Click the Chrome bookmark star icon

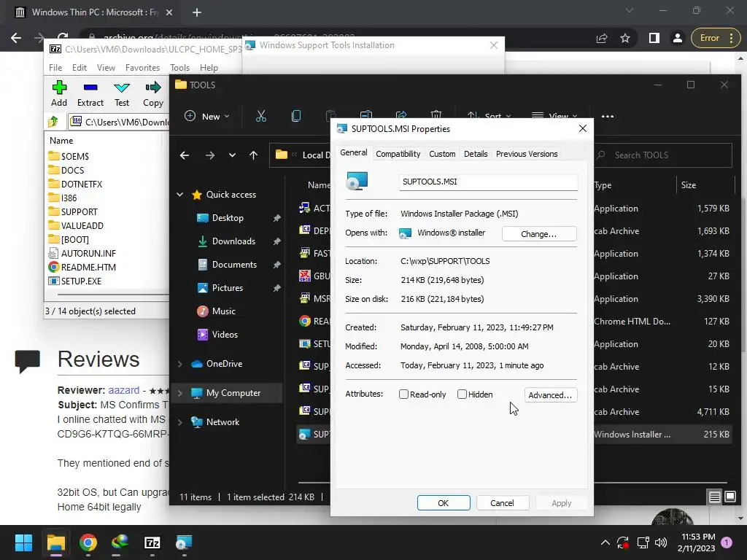pos(625,38)
